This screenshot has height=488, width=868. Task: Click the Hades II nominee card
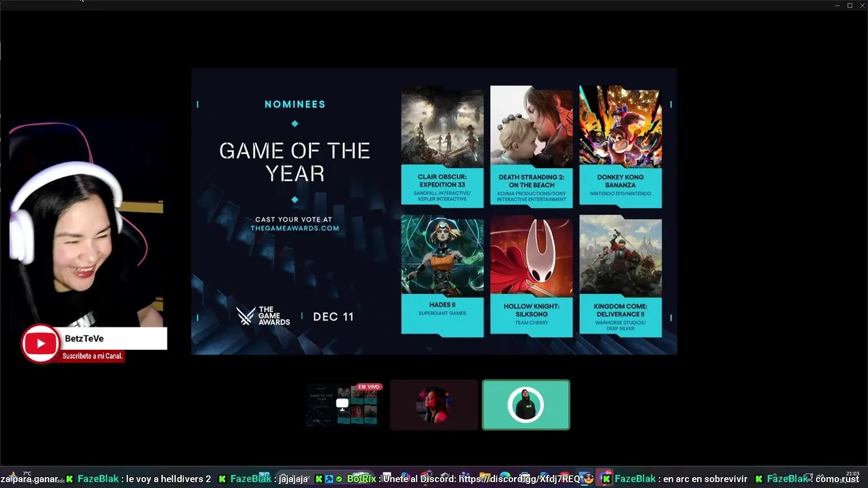442,275
